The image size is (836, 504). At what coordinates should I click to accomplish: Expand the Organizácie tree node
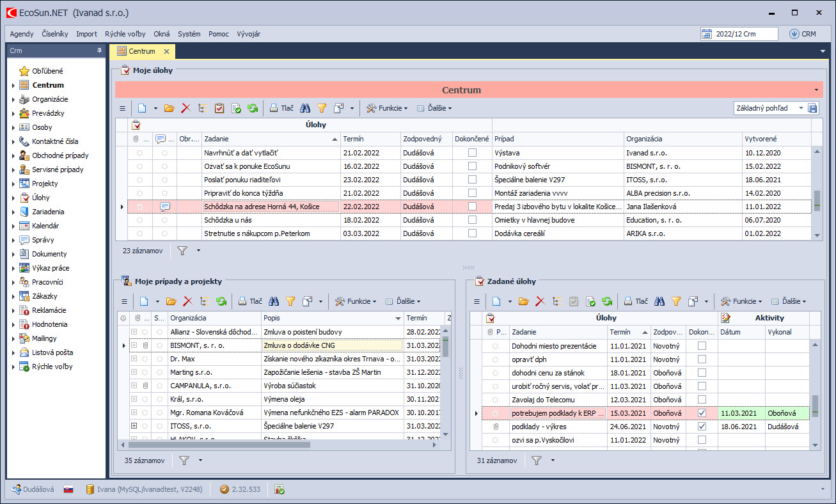pos(13,99)
